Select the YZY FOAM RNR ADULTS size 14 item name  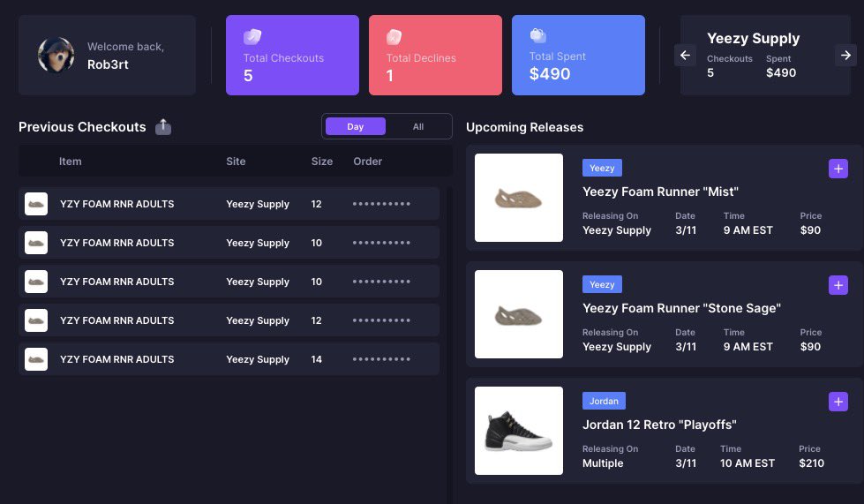click(x=116, y=359)
